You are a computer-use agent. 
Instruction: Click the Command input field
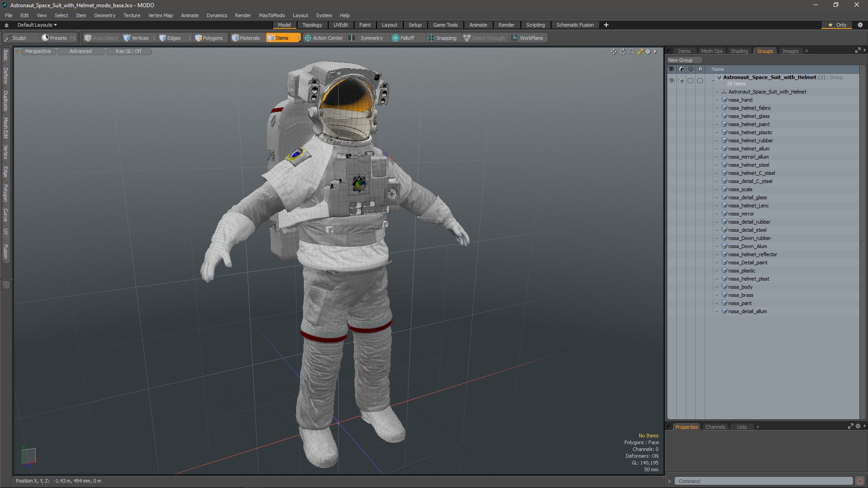(x=763, y=481)
